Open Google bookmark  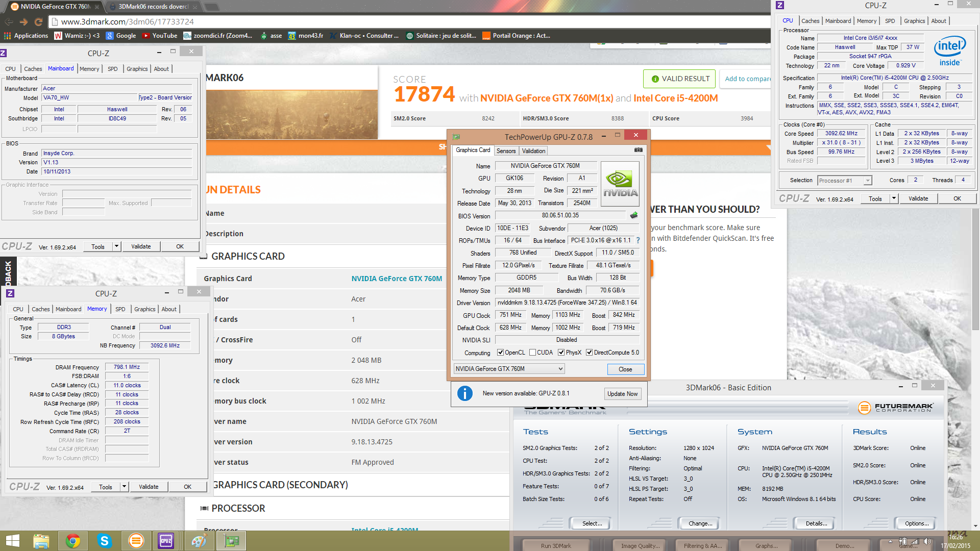coord(121,36)
